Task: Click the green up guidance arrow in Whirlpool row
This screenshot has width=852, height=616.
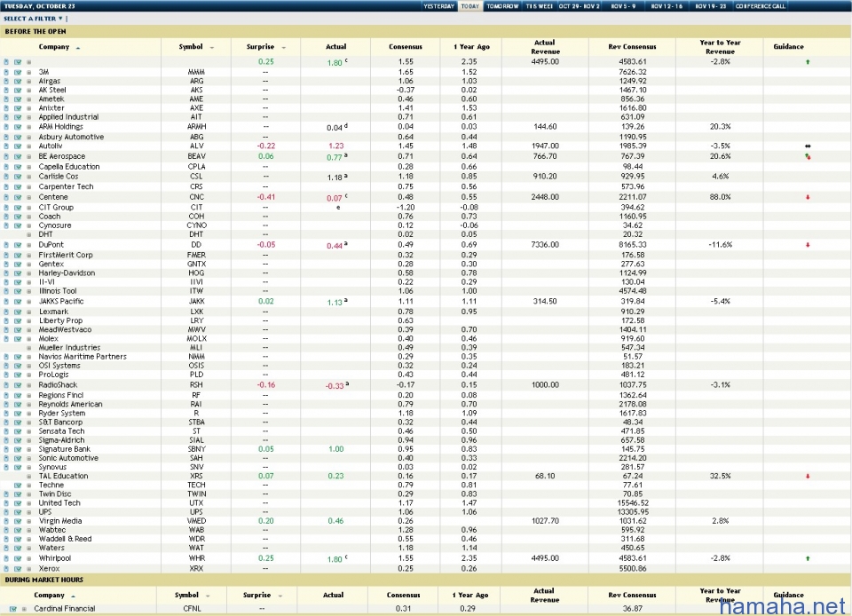Action: [808, 558]
